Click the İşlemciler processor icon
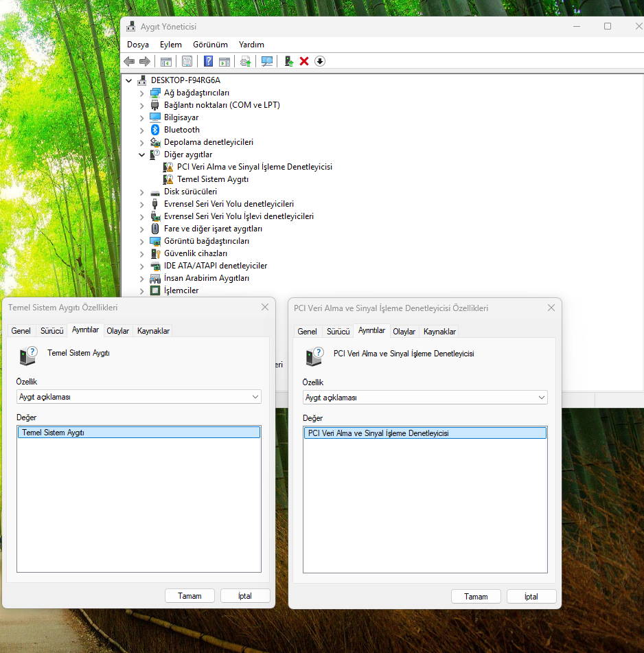Image resolution: width=644 pixels, height=653 pixels. [155, 290]
